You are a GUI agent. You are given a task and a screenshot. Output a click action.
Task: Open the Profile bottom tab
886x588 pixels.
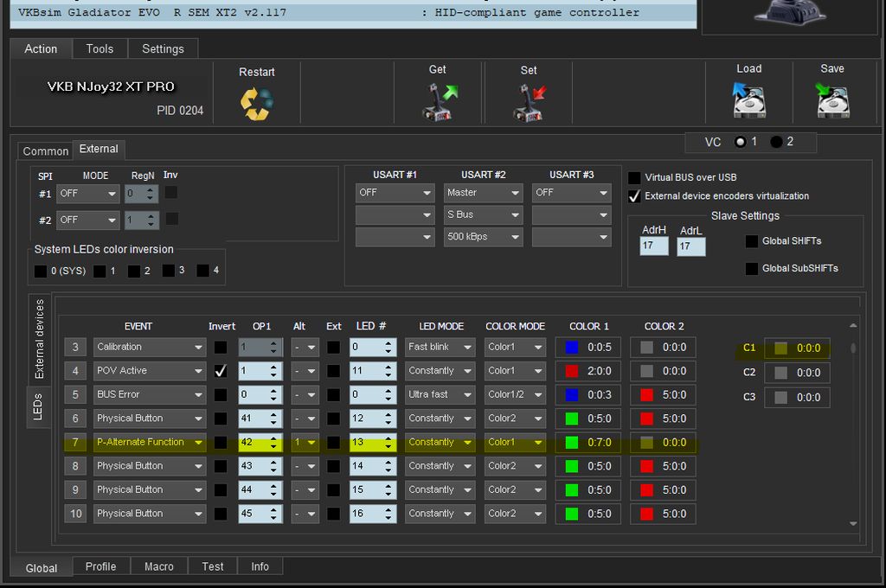100,566
